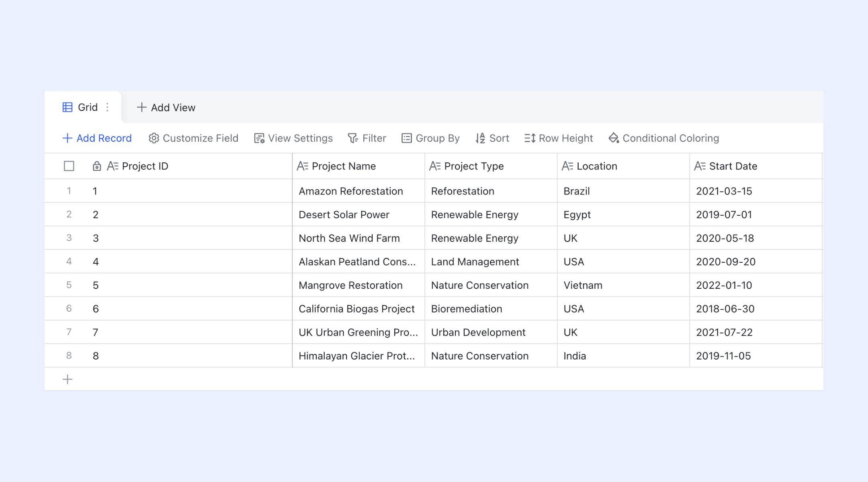Viewport: 868px width, 482px height.
Task: Click the text type icon of Project ID
Action: 113,166
